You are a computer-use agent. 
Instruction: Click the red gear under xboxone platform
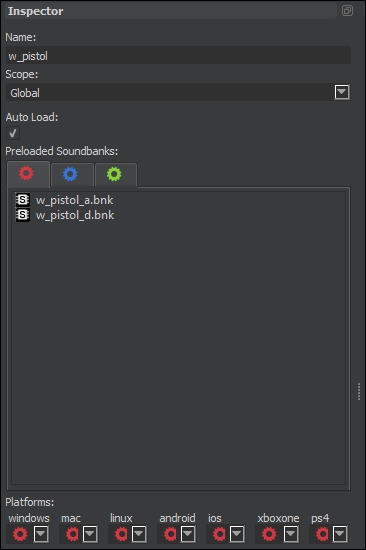[269, 534]
